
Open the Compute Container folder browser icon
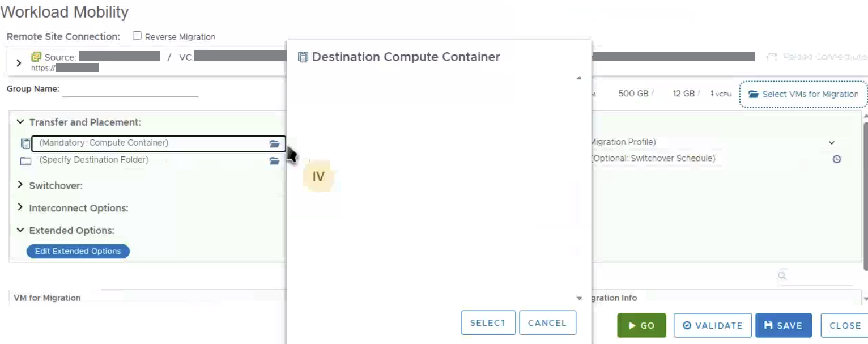275,144
